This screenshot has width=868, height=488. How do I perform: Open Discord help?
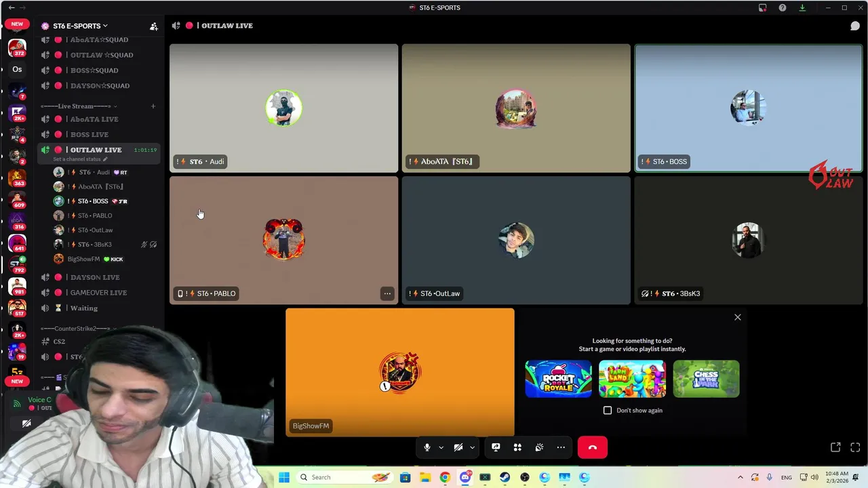783,7
